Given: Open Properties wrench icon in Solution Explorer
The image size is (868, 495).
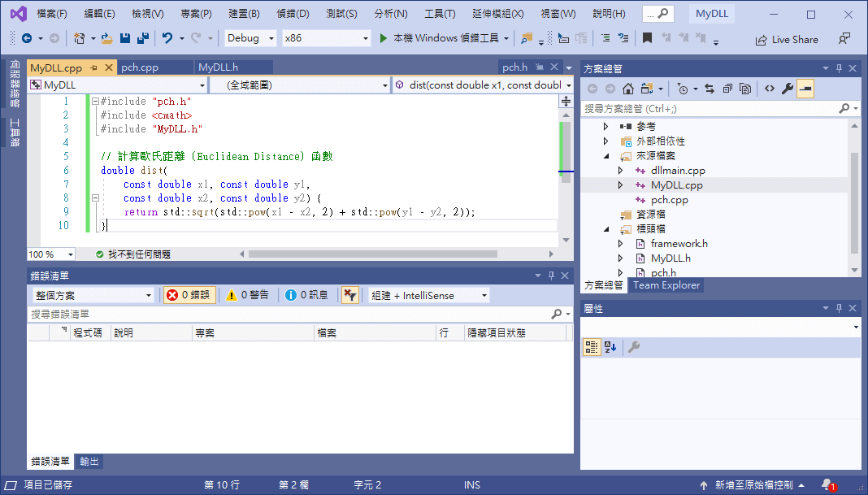Looking at the screenshot, I should (788, 89).
